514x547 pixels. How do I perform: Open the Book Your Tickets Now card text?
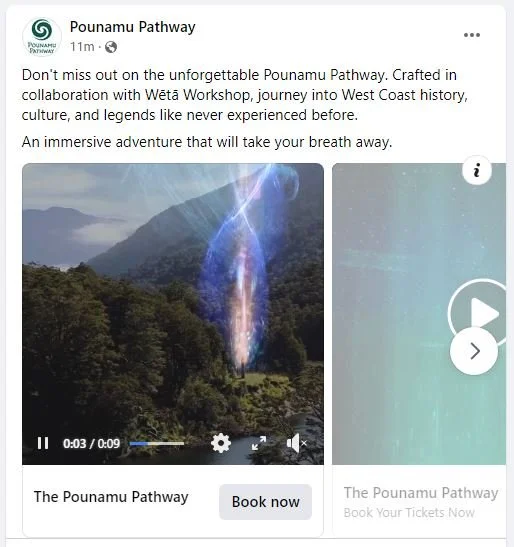pos(409,512)
